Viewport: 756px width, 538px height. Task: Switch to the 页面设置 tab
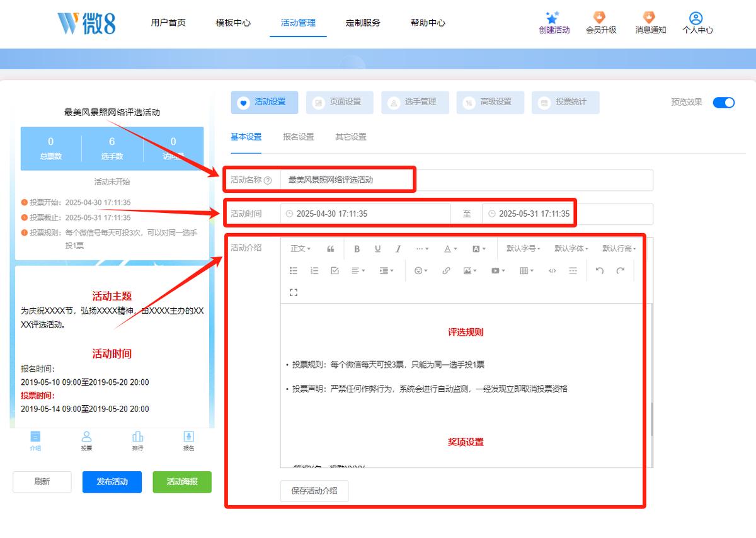coord(340,102)
